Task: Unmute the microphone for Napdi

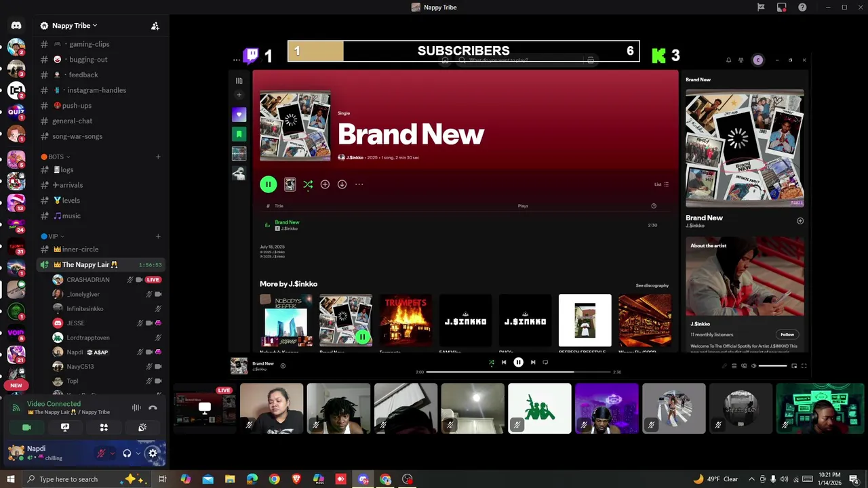Action: (x=101, y=453)
